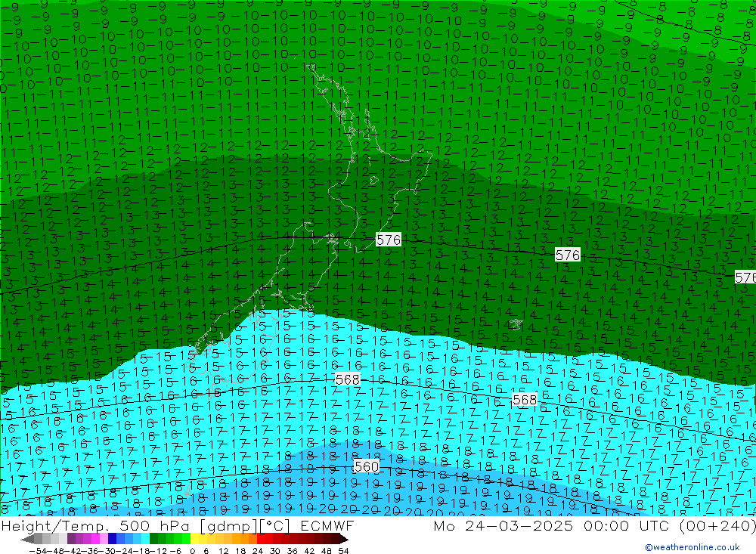The height and width of the screenshot is (554, 756).
Task: Pick the dark gray leftmost legend swatch
Action: (38, 539)
